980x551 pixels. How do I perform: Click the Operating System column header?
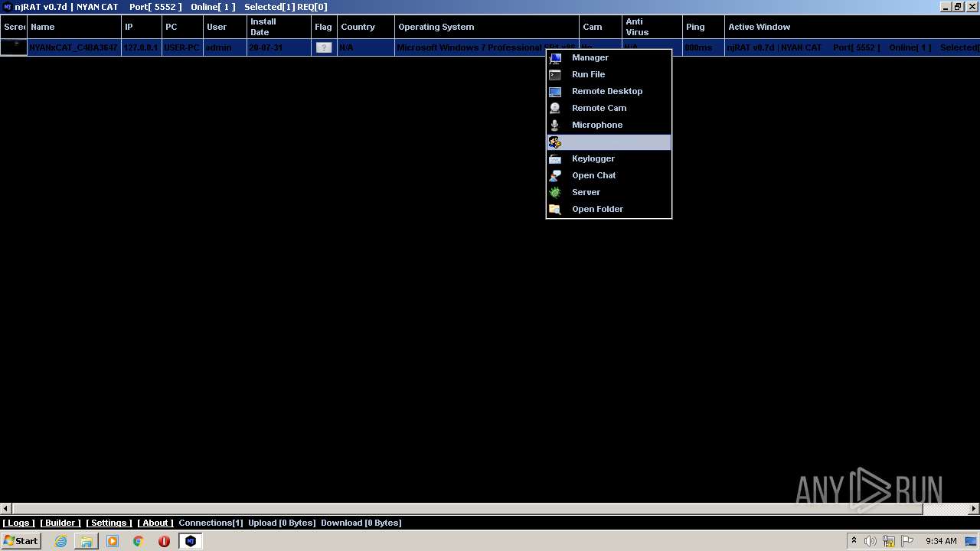[487, 27]
